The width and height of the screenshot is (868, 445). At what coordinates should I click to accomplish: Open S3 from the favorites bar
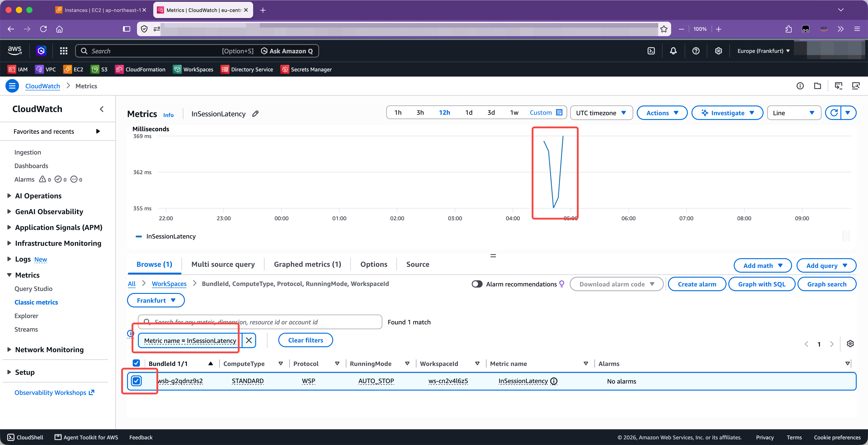(99, 69)
